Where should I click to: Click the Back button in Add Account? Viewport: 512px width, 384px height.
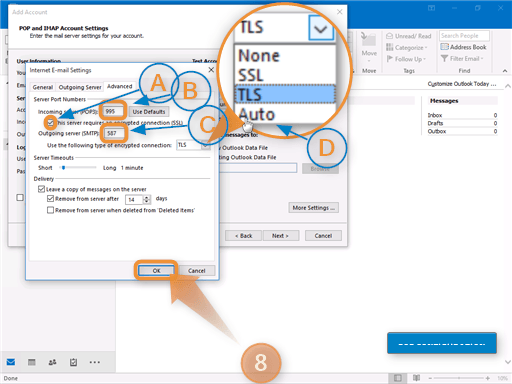(x=244, y=236)
